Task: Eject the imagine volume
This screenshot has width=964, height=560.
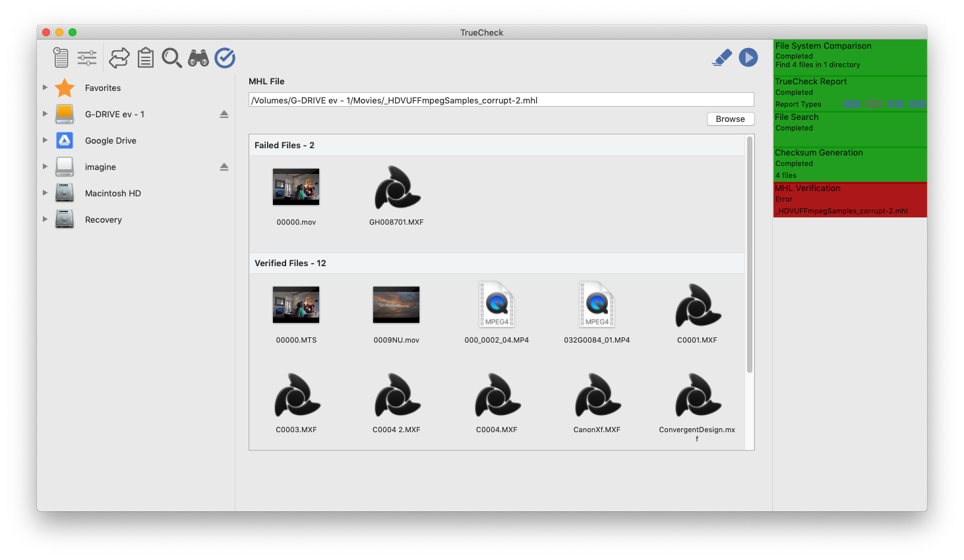Action: pyautogui.click(x=224, y=167)
